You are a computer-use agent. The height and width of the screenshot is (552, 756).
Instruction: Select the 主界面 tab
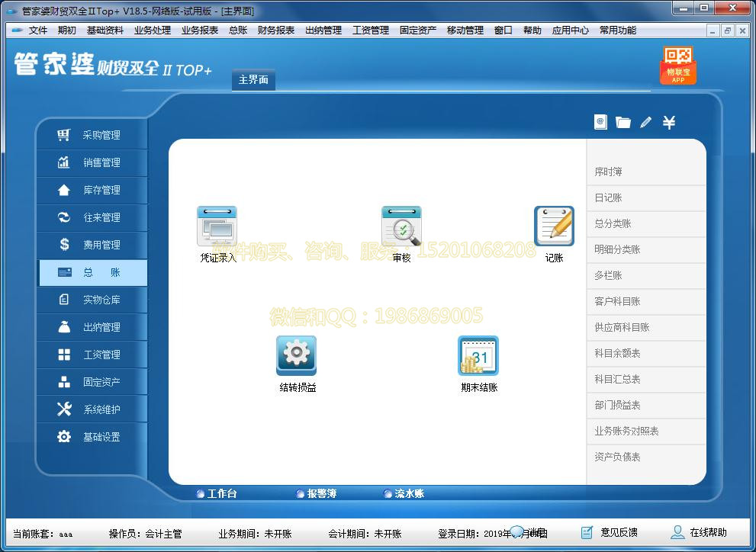(x=253, y=79)
